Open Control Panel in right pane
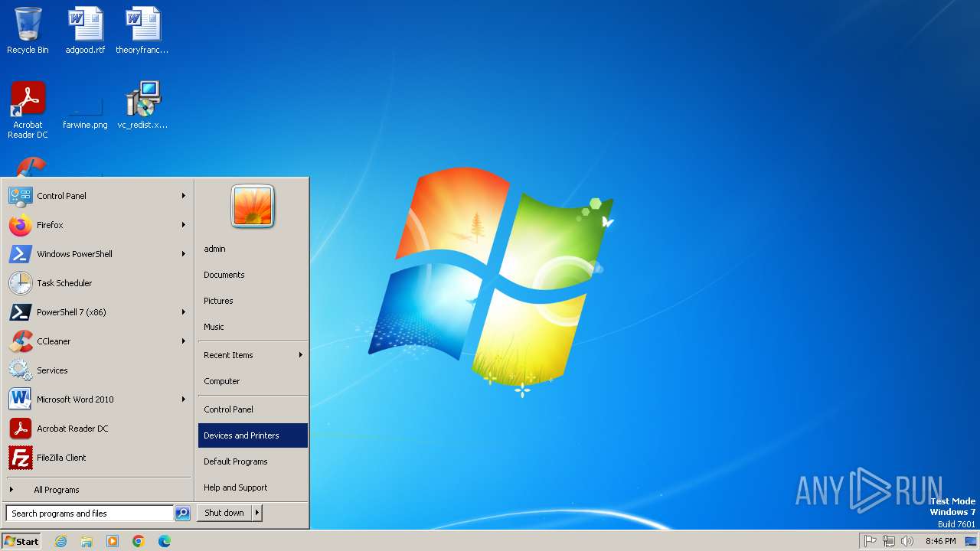The width and height of the screenshot is (980, 551). click(x=253, y=409)
